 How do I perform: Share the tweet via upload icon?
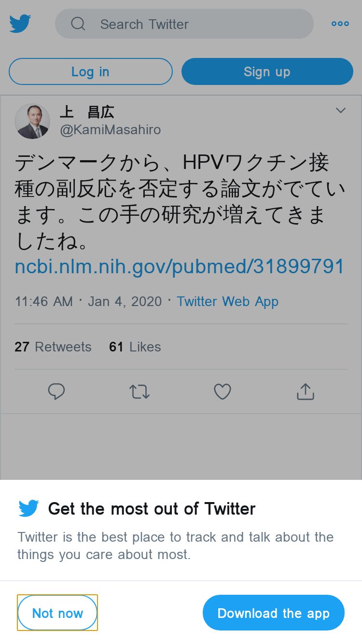(306, 392)
